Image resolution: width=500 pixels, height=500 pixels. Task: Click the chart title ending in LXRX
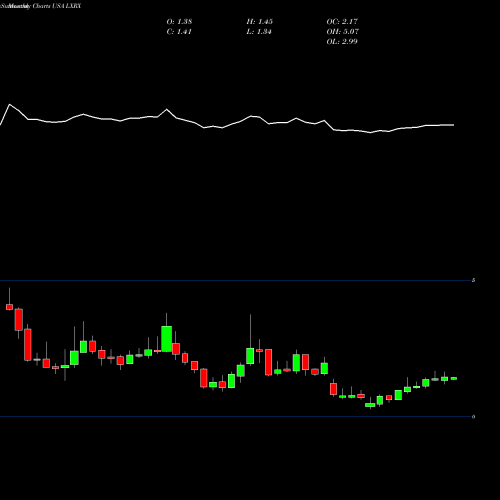pos(41,6)
